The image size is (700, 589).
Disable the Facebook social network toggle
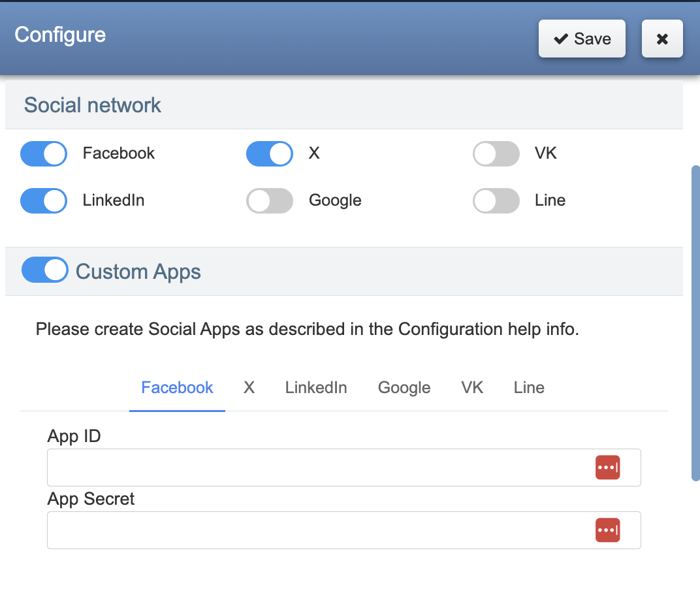[44, 154]
